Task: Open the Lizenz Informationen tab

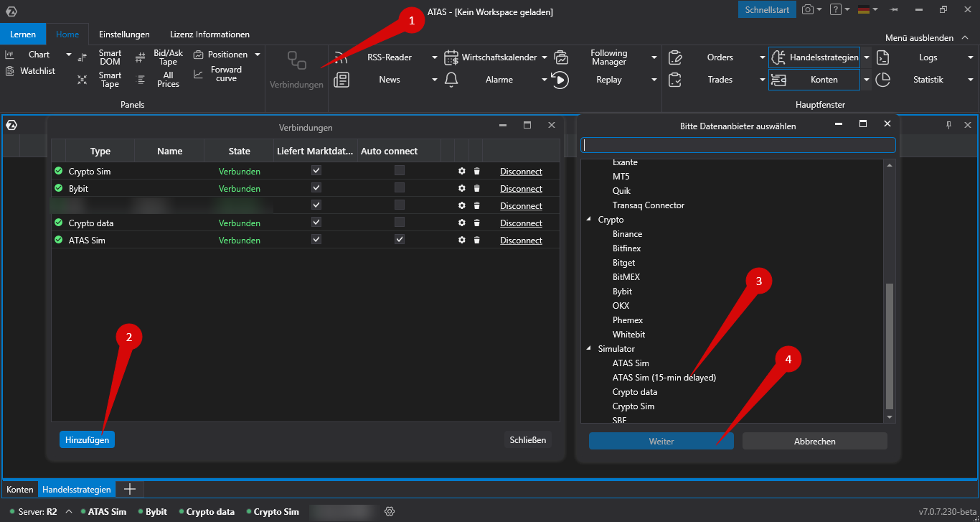Action: click(209, 34)
